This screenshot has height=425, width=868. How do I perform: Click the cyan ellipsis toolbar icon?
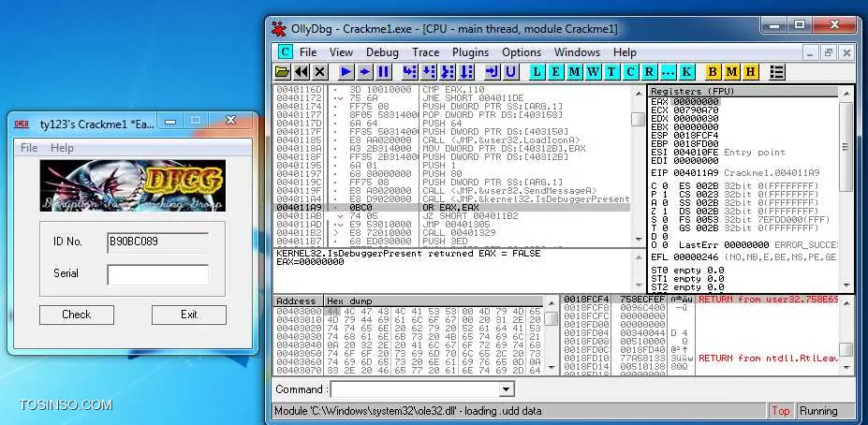pyautogui.click(x=668, y=72)
